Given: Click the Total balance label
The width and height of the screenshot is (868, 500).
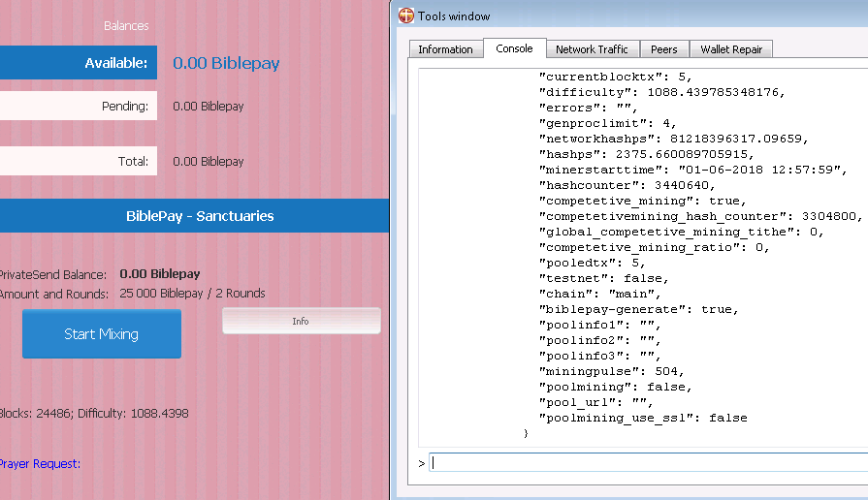Looking at the screenshot, I should coord(78,161).
